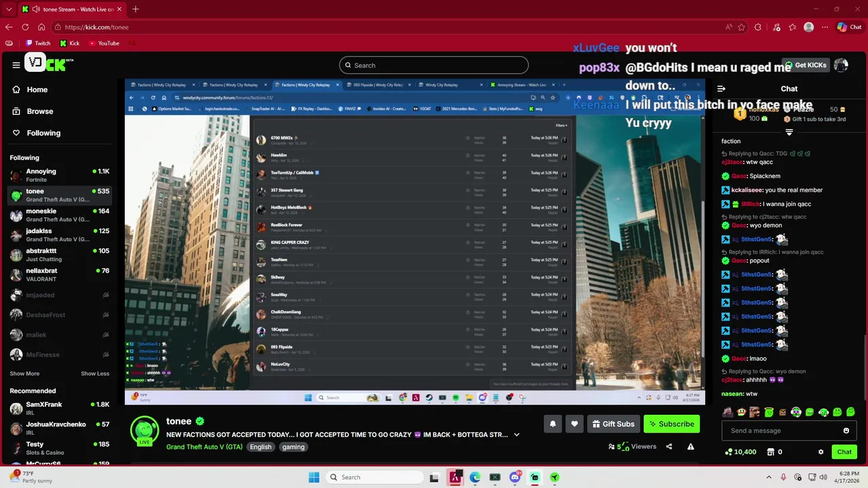
Task: Click the Kick site search field
Action: click(434, 65)
